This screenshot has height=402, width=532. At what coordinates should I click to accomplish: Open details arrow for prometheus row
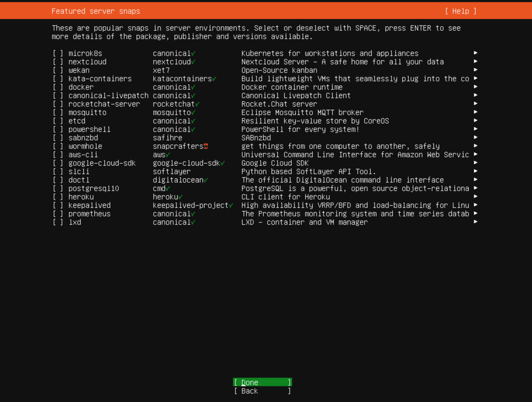[475, 213]
